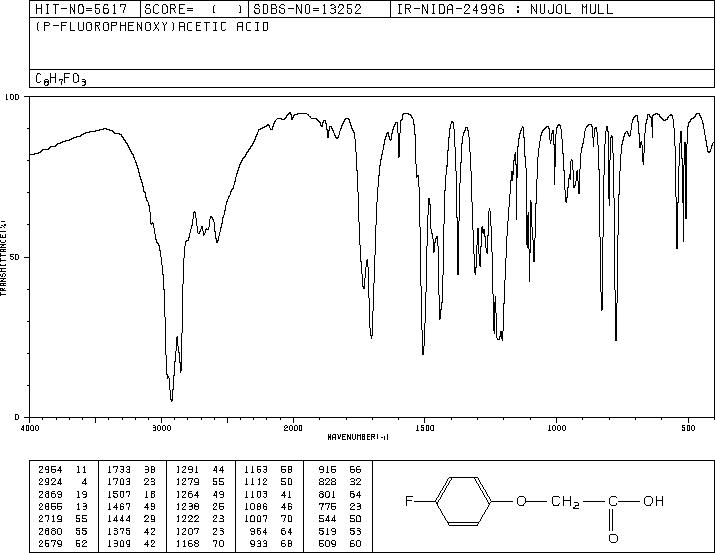Click the 2924 peak entry in table
Viewport: 715px width, 553px height.
62,482
